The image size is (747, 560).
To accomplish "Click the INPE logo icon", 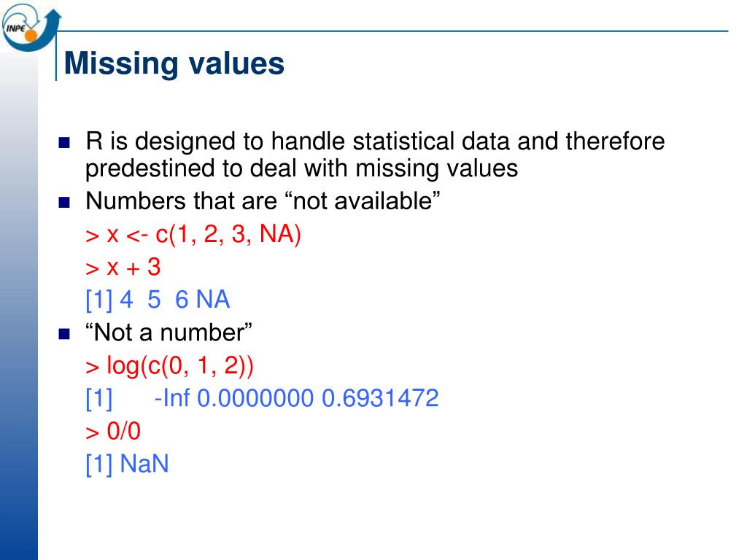I will click(31, 27).
